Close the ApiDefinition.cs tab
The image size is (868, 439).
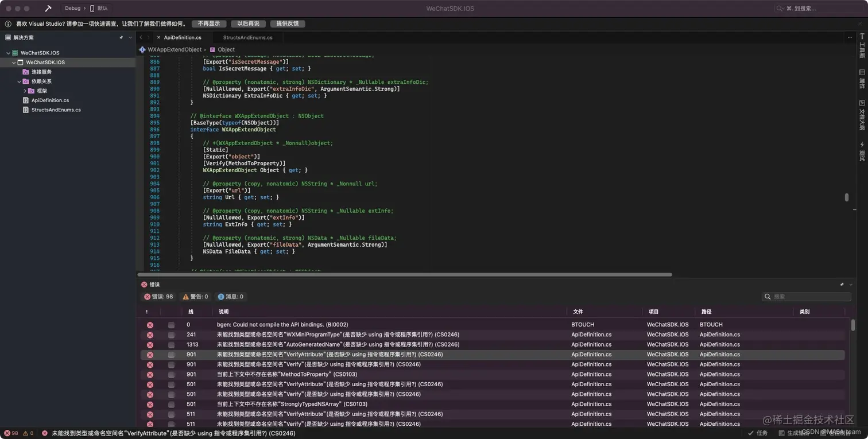point(158,37)
